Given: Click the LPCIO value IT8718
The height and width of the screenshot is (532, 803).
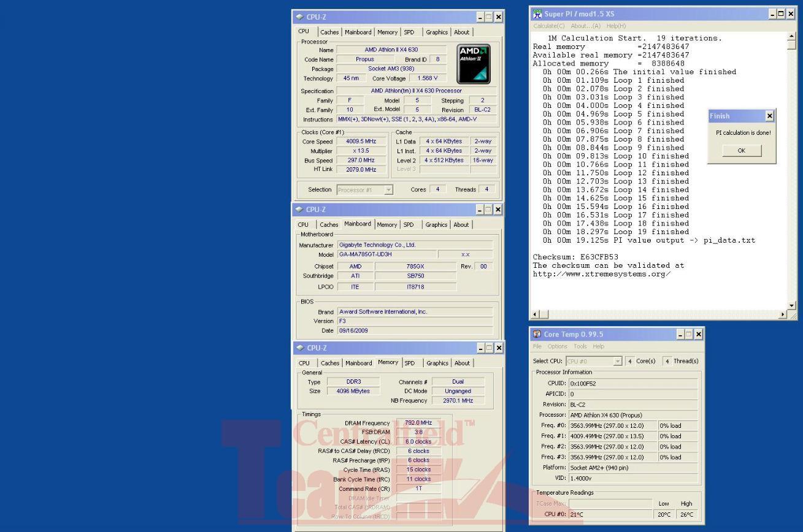Looking at the screenshot, I should coord(416,287).
